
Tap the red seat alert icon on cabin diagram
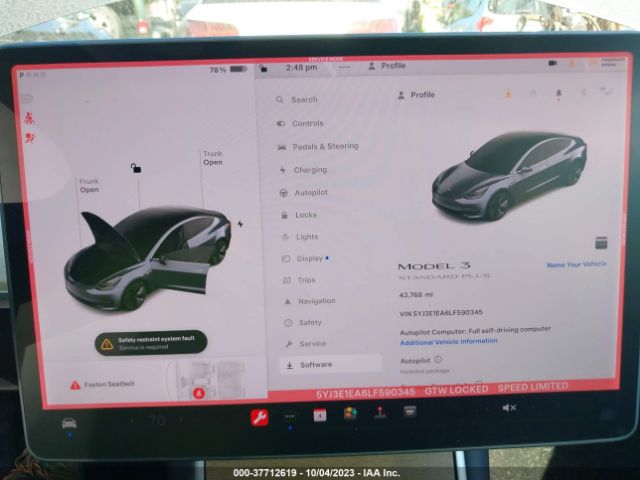(199, 393)
